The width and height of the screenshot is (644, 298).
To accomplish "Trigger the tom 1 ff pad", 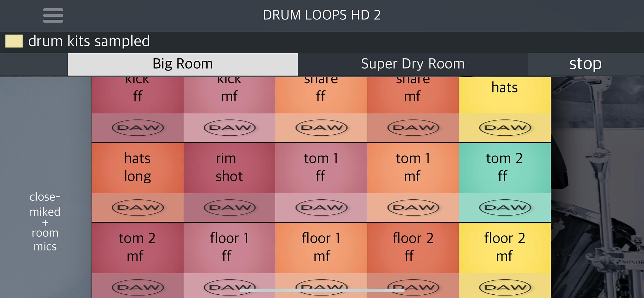I will [321, 168].
